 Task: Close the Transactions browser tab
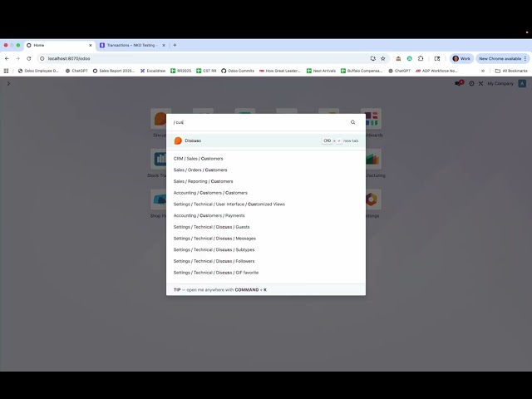pos(164,45)
